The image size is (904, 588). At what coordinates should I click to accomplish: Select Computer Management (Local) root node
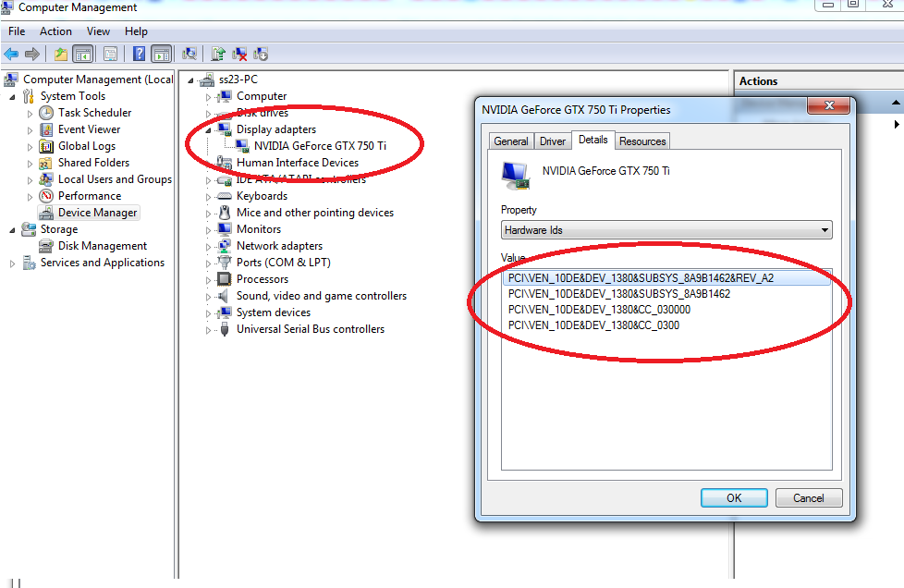coord(97,79)
